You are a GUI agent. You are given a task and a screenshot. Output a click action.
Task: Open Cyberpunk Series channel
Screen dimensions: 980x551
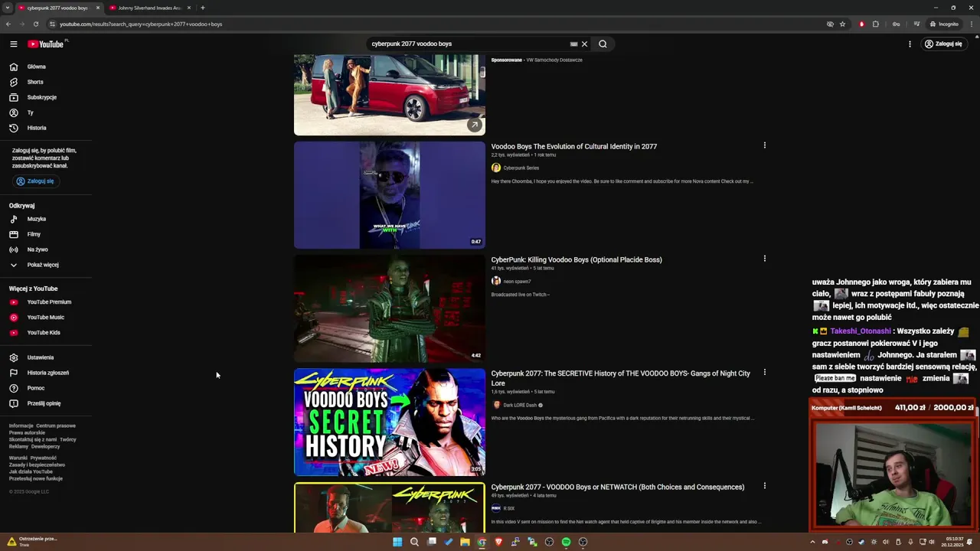click(521, 168)
